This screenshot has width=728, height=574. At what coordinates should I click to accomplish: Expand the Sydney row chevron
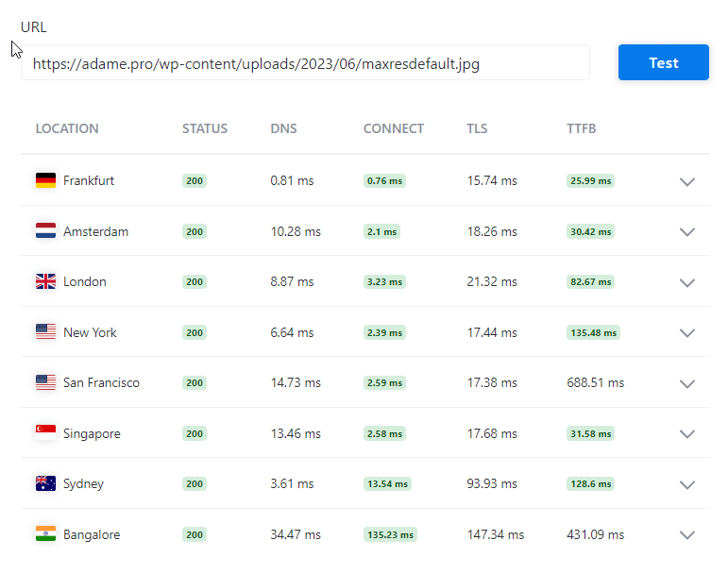click(x=687, y=485)
